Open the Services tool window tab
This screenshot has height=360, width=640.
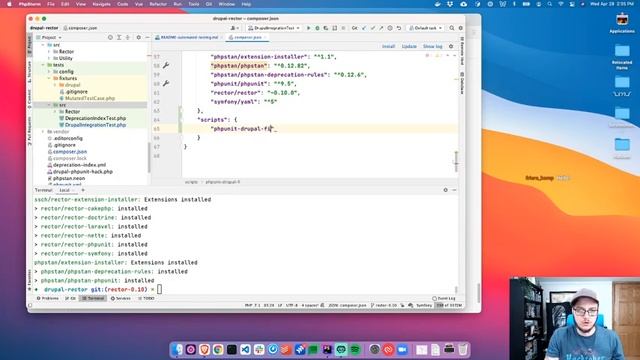coord(121,298)
